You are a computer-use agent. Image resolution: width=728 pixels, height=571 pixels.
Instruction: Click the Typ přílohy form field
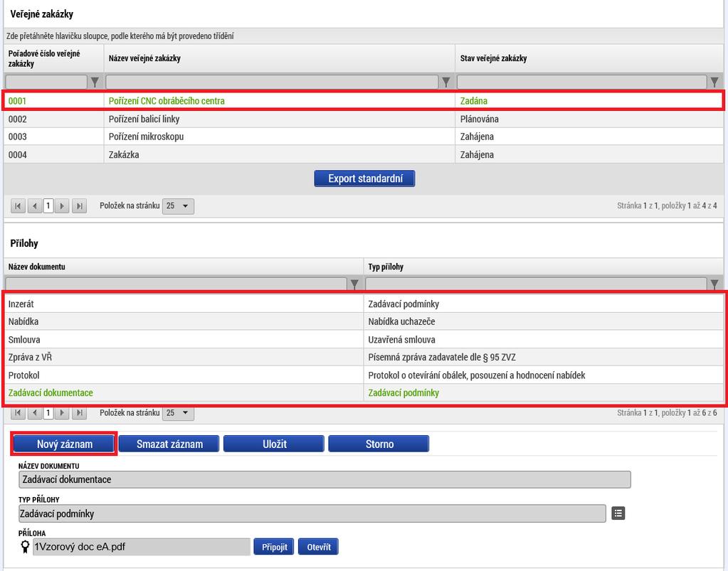pos(312,513)
